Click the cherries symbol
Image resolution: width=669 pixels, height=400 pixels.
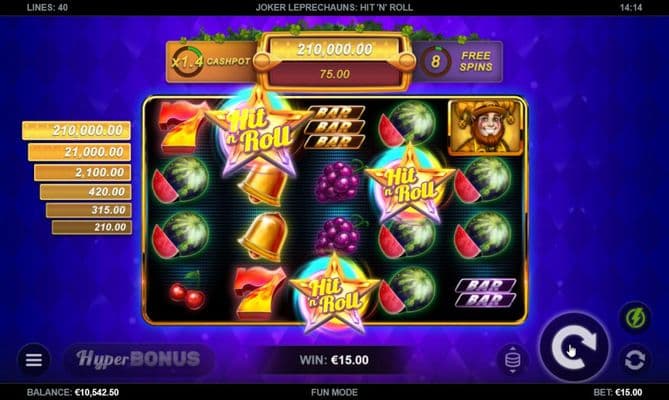(186, 292)
